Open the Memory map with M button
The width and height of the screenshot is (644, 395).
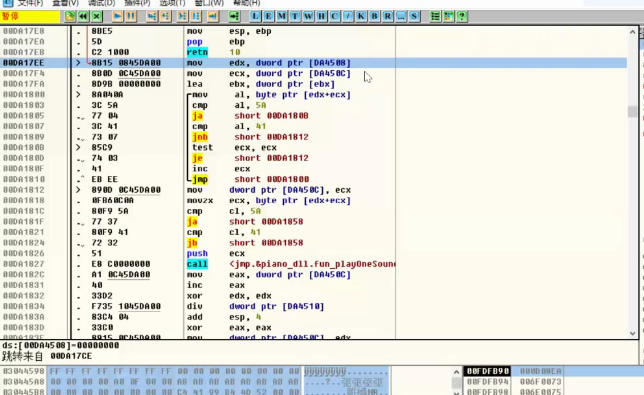(281, 16)
